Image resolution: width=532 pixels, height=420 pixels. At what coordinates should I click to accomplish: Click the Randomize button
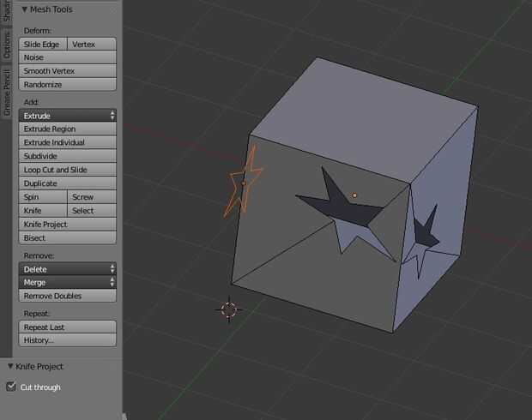coord(68,85)
